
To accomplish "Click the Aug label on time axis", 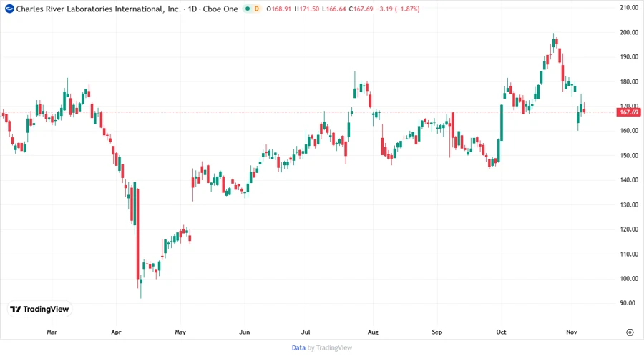I will point(373,332).
